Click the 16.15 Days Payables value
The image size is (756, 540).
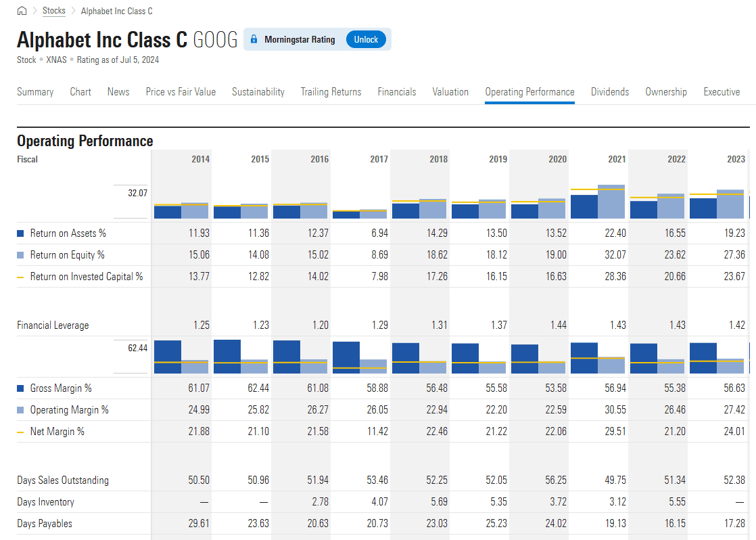click(675, 524)
